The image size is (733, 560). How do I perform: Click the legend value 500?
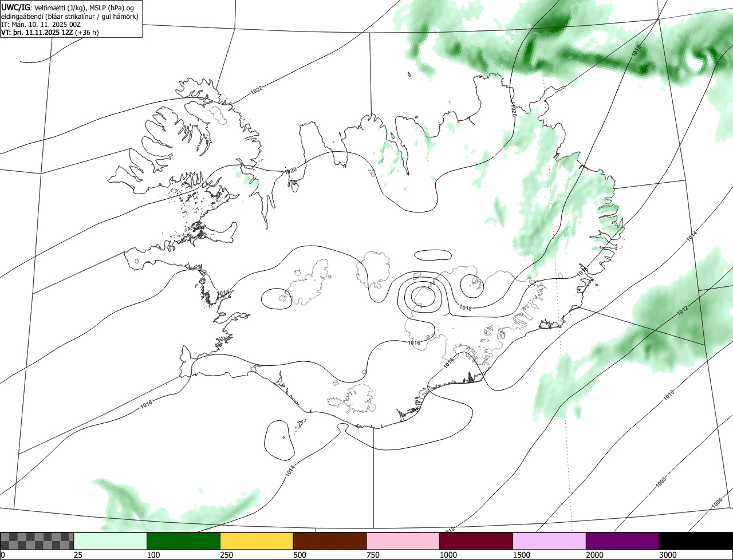pyautogui.click(x=299, y=555)
